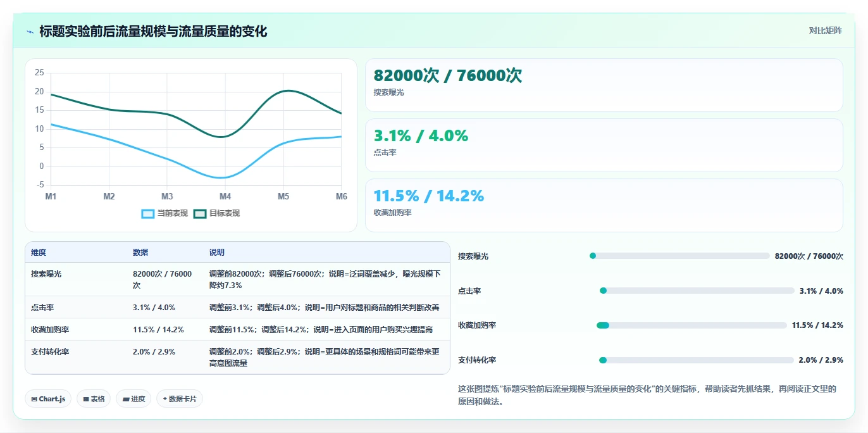
Task: Click the 支付转化率 progress bar
Action: 697,360
